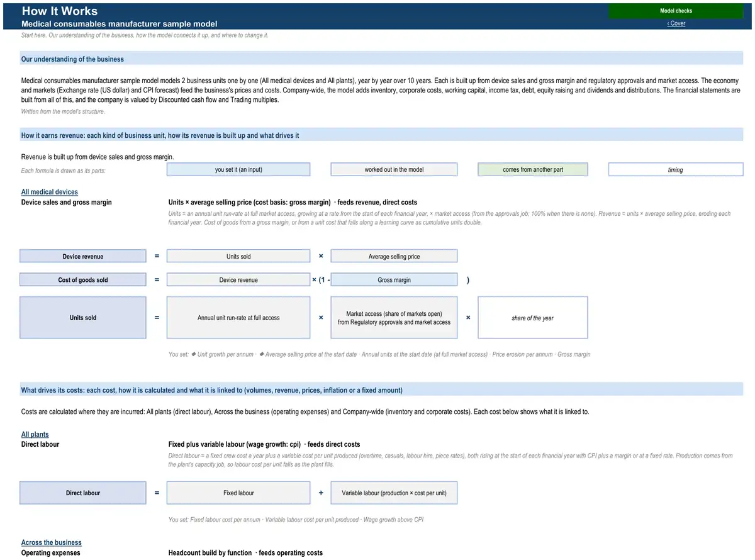Click the 'How It Works' title

pyautogui.click(x=60, y=11)
